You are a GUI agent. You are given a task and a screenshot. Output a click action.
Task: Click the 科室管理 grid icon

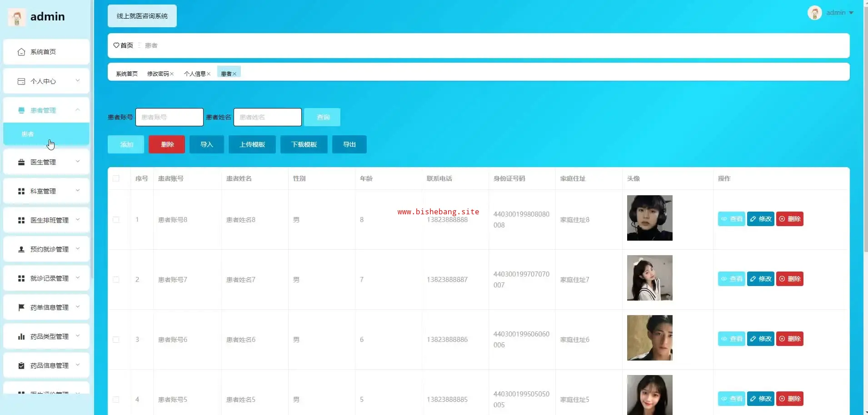click(x=21, y=191)
